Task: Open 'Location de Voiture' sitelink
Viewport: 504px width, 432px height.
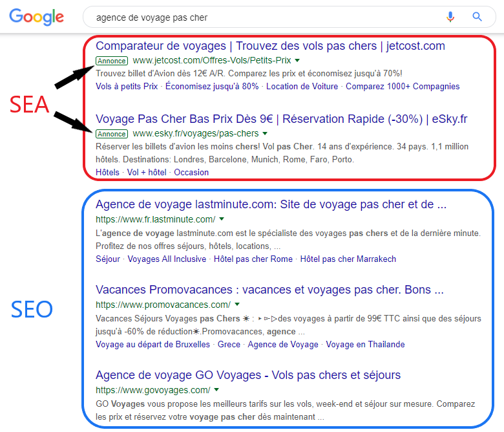Action: pos(302,87)
